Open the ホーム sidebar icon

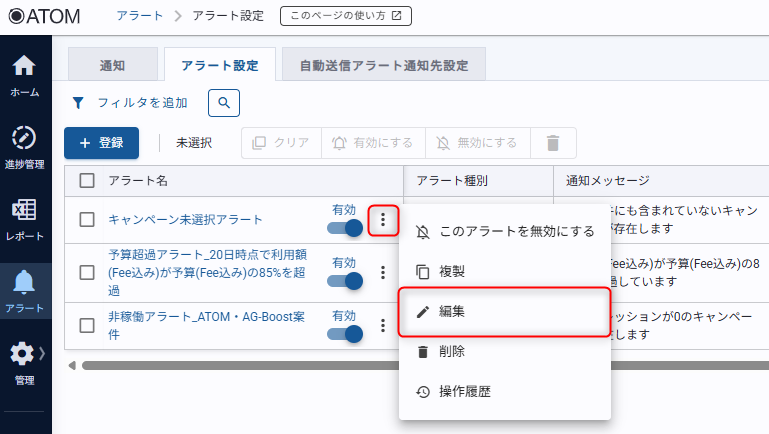[25, 75]
